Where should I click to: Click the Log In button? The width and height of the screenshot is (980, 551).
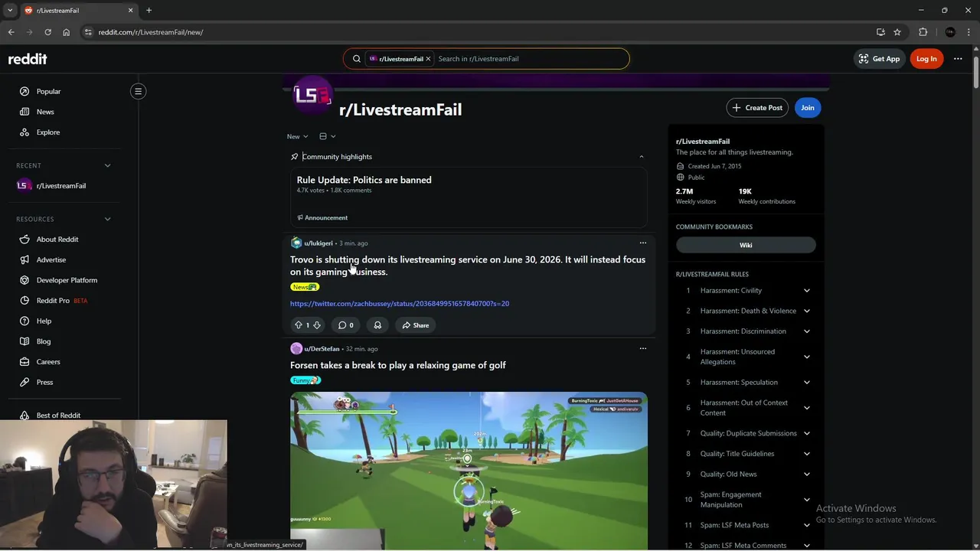click(x=926, y=59)
